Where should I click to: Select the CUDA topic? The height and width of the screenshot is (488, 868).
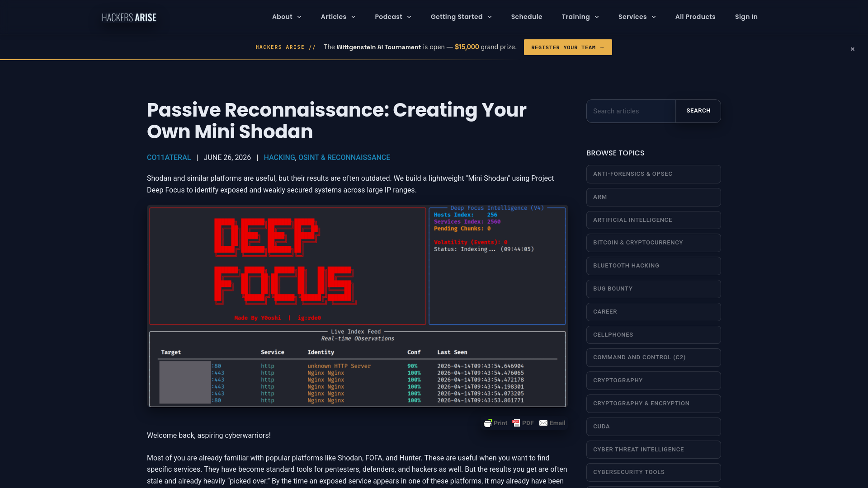(x=654, y=427)
